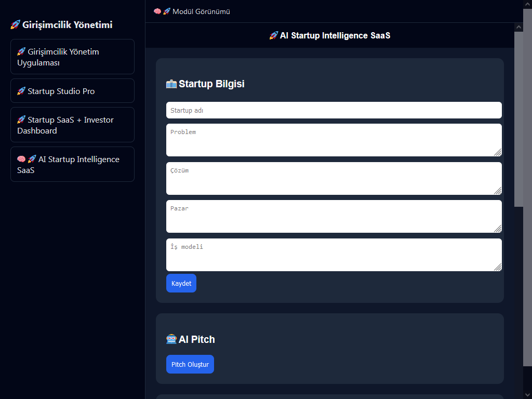Click robot icon next to AI Pitch
Image resolution: width=532 pixels, height=399 pixels.
171,340
